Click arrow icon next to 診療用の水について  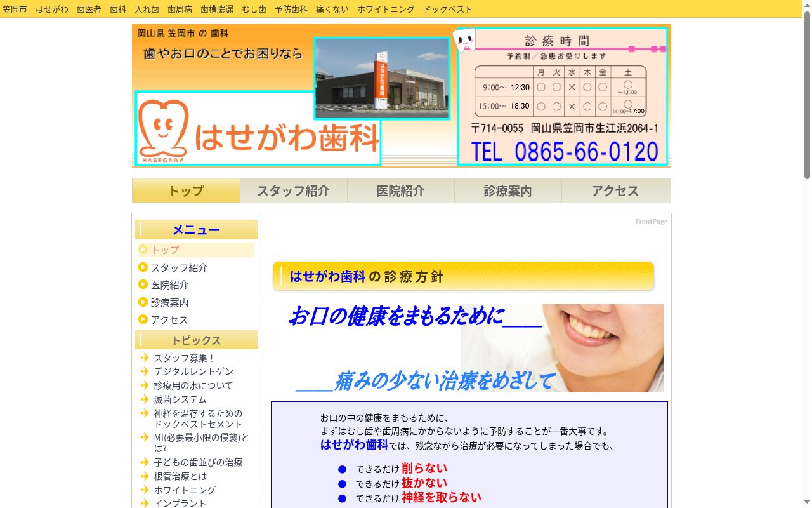point(145,385)
